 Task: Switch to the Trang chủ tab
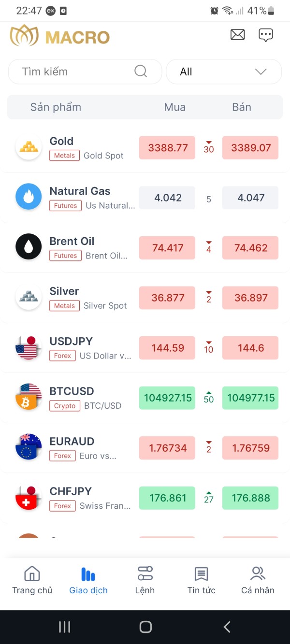(32, 580)
